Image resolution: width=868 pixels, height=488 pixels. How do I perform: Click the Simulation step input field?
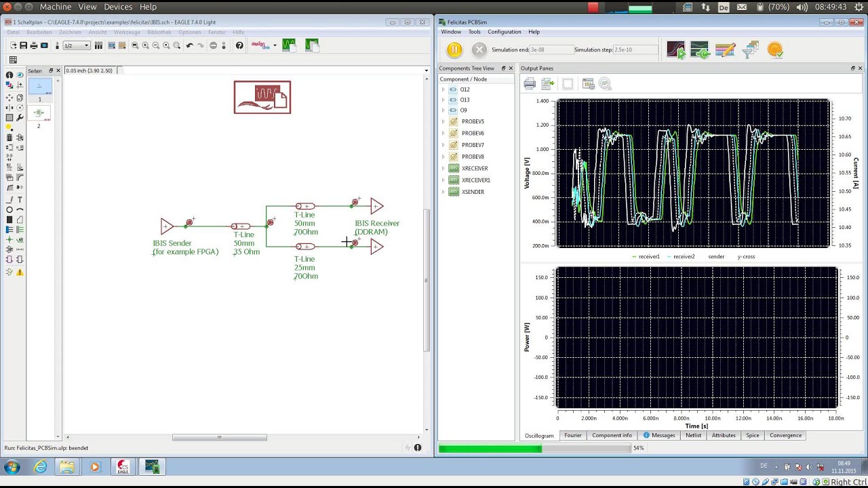click(x=636, y=49)
